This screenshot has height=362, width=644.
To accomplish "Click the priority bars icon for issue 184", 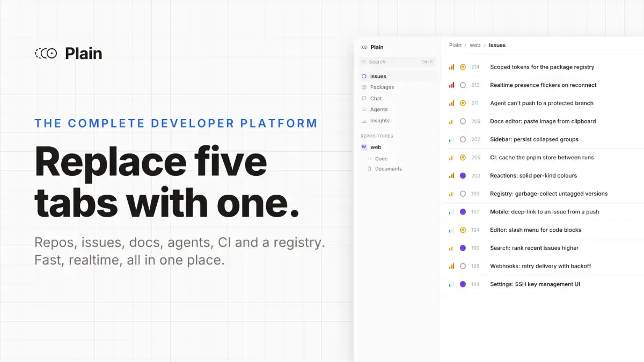I will click(x=451, y=284).
